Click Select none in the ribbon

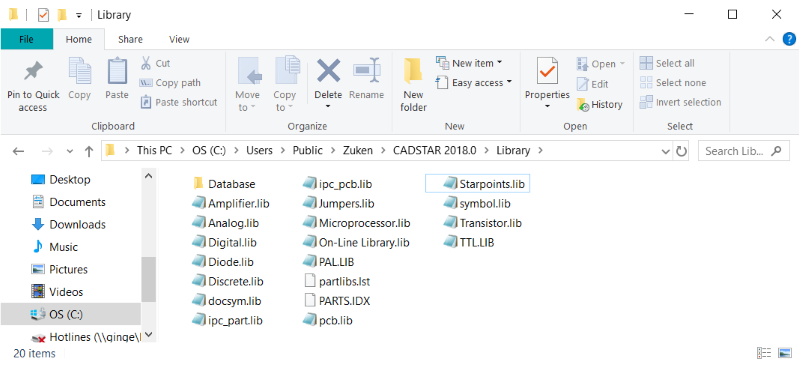point(673,83)
